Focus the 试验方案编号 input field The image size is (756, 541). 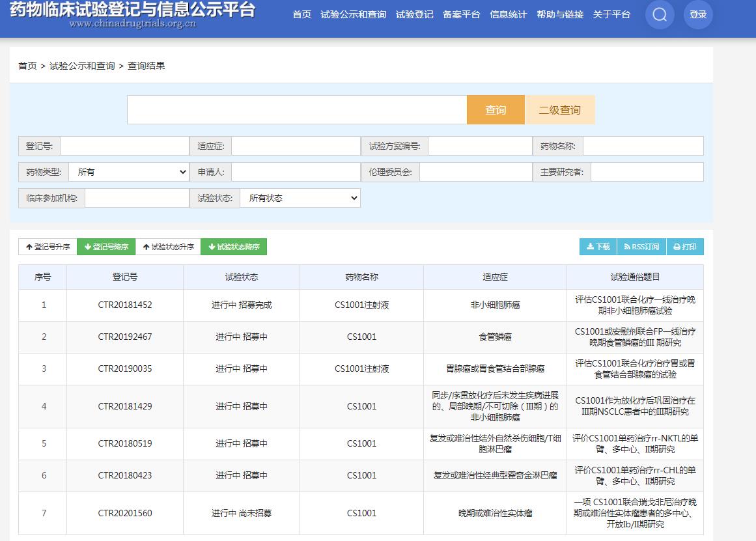click(480, 146)
